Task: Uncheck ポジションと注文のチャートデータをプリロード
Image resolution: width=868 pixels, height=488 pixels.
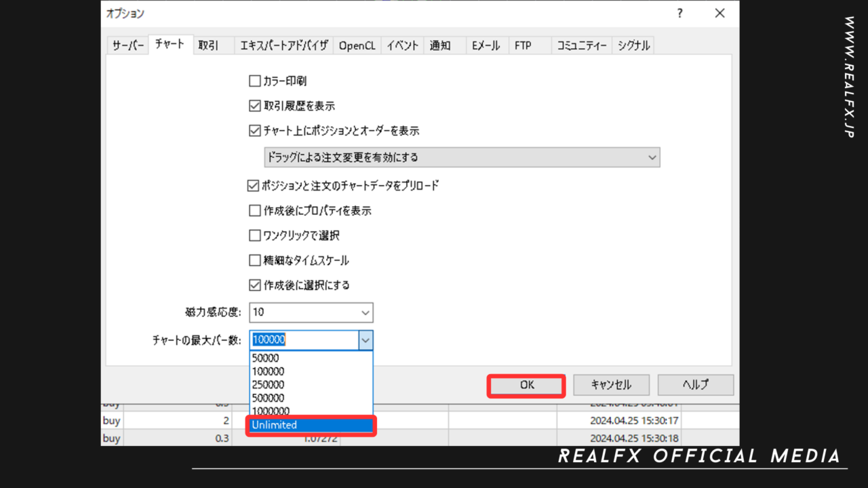Action: (x=255, y=185)
